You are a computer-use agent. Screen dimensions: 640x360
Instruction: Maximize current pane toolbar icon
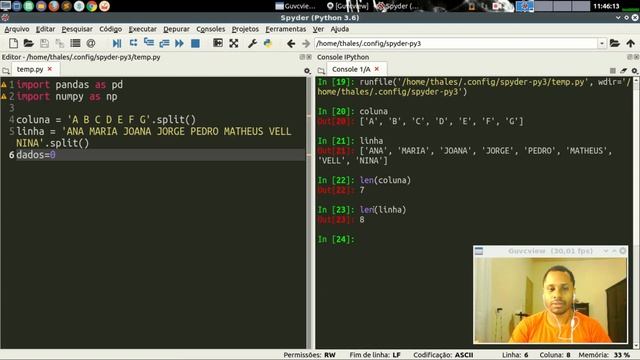click(x=218, y=43)
